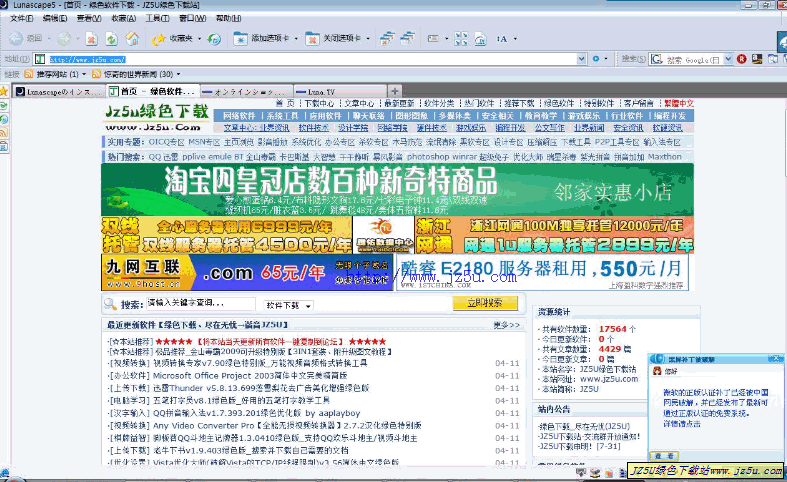This screenshot has height=482, width=787.
Task: Click the magnifier icon beside 搜索 on page
Action: (110, 304)
